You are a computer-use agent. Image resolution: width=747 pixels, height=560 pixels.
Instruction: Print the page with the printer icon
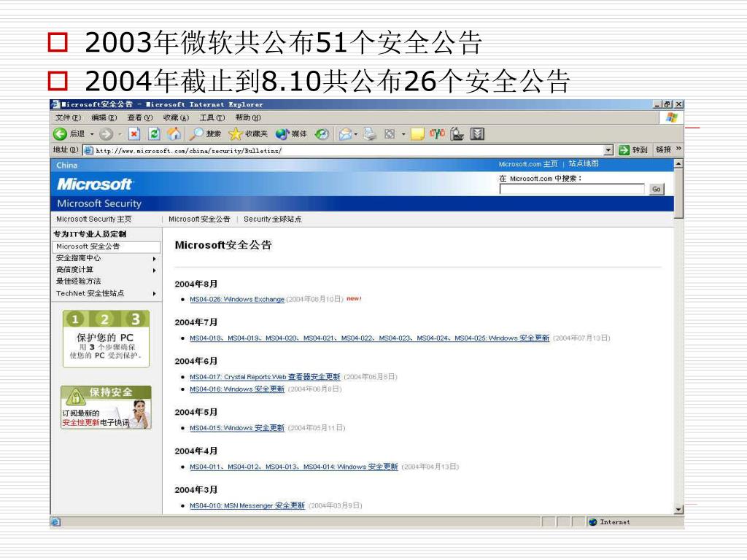(370, 134)
